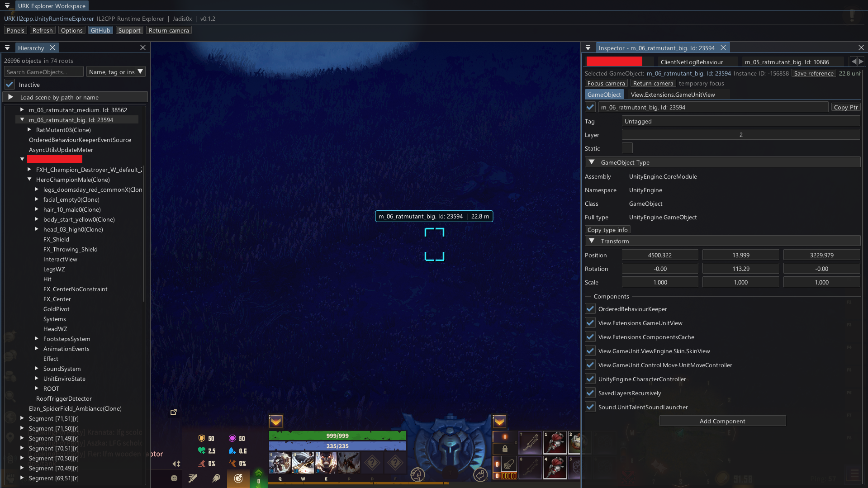868x488 pixels.
Task: Click the Refresh button
Action: (43, 30)
